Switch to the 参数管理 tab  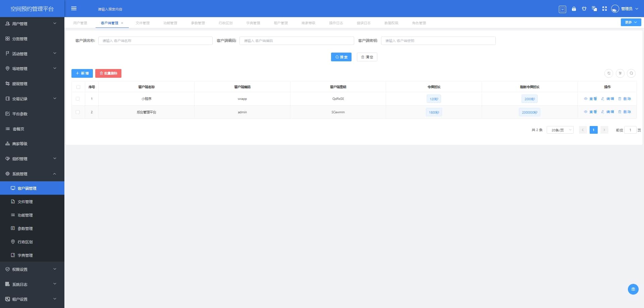[x=198, y=23]
